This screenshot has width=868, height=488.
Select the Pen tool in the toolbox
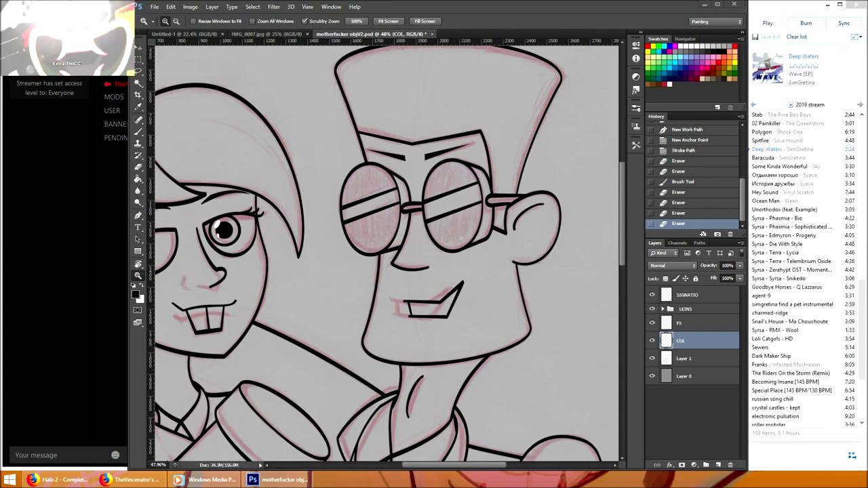point(138,215)
